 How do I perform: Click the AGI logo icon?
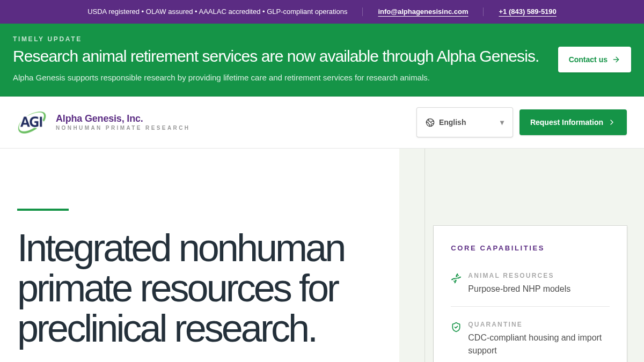pos(32,122)
